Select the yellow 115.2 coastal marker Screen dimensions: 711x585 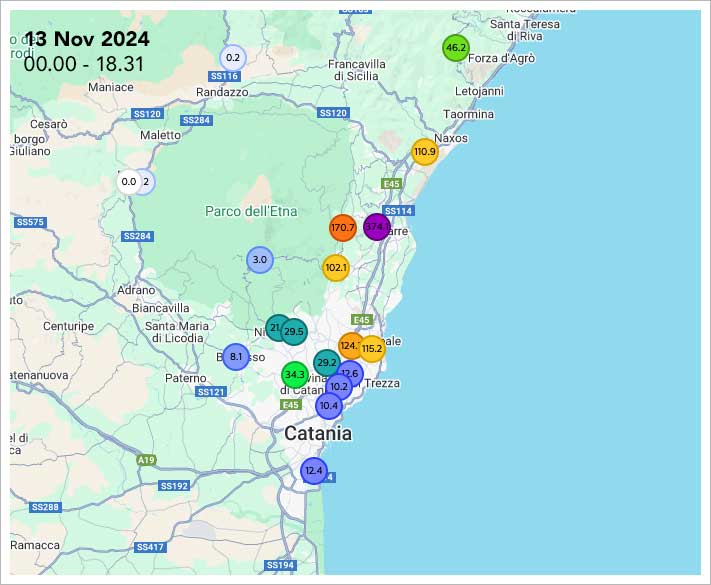[372, 349]
